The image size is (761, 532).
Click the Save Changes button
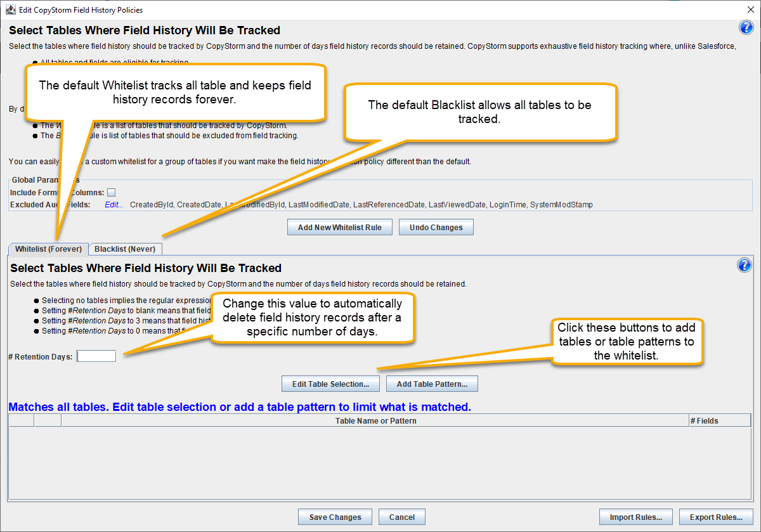[x=335, y=517]
